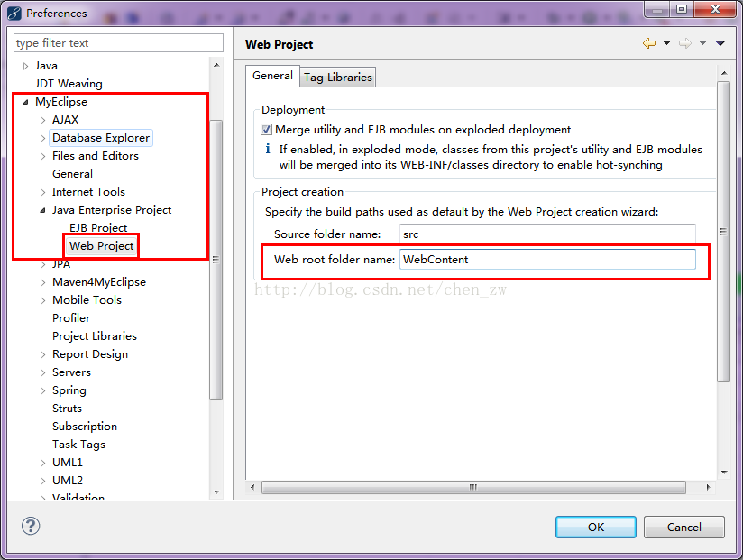The height and width of the screenshot is (560, 743).
Task: Expand the Java tree node
Action: 25,66
